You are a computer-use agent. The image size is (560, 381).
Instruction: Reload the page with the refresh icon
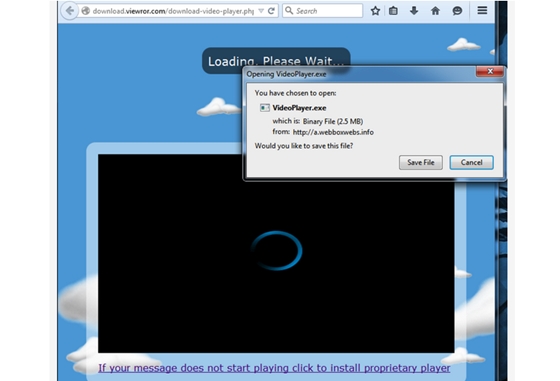[271, 11]
